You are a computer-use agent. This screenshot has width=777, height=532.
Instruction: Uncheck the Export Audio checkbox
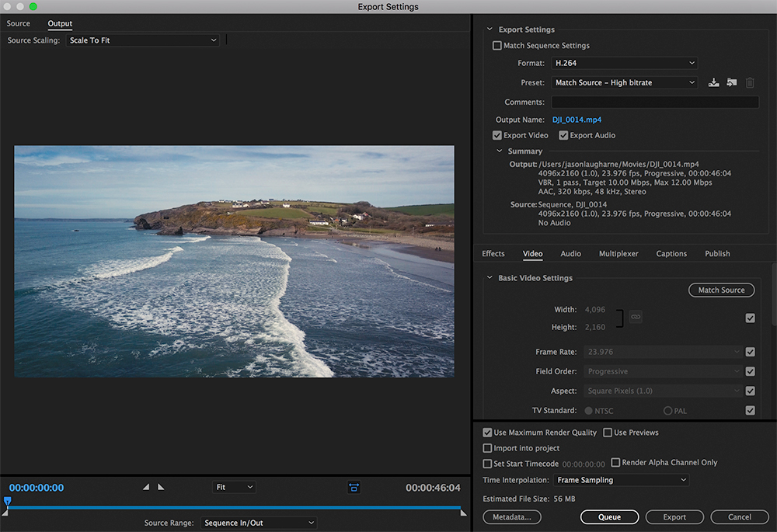pyautogui.click(x=563, y=136)
